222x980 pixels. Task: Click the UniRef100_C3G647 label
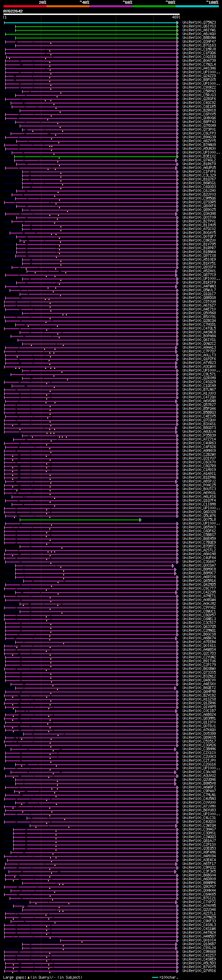pyautogui.click(x=199, y=562)
